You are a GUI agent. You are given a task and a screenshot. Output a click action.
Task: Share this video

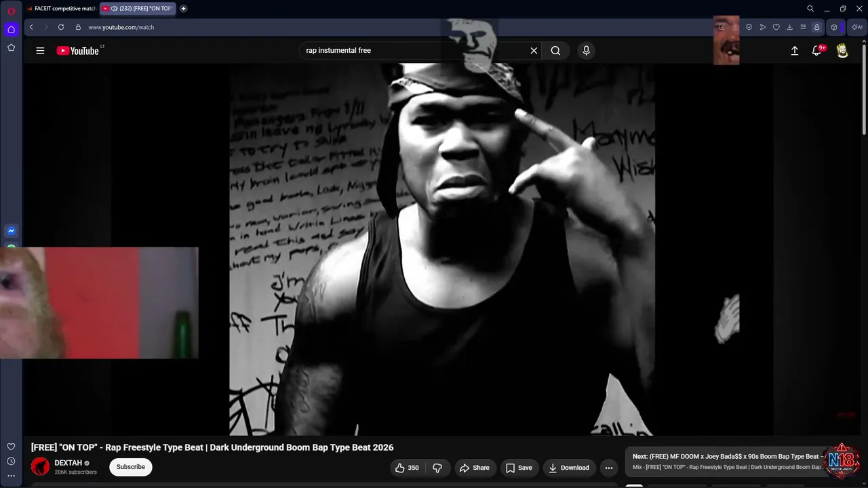[x=474, y=468]
